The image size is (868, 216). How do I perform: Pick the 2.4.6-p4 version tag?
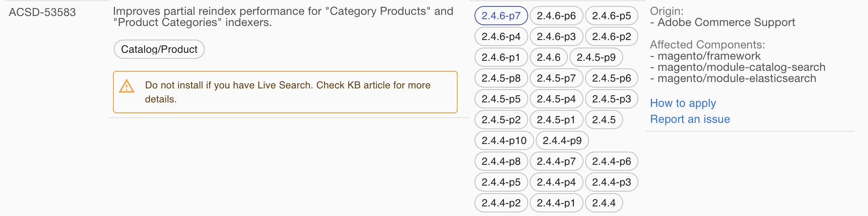pos(501,36)
